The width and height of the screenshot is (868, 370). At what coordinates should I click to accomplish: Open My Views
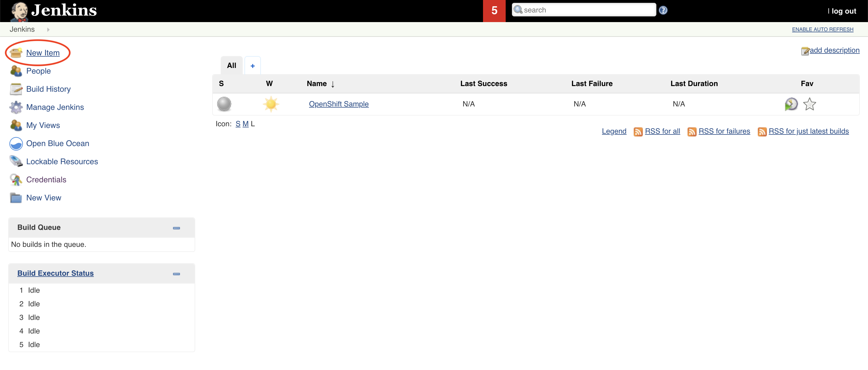click(x=43, y=125)
